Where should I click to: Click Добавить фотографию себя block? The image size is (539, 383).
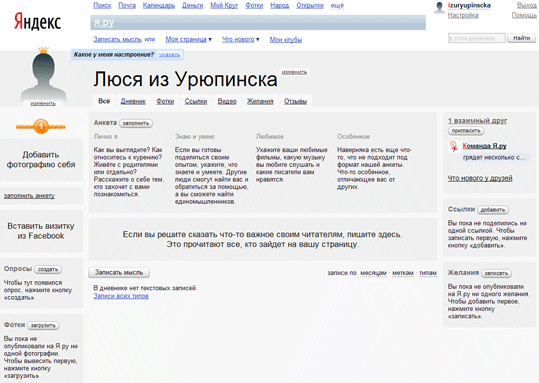41,160
